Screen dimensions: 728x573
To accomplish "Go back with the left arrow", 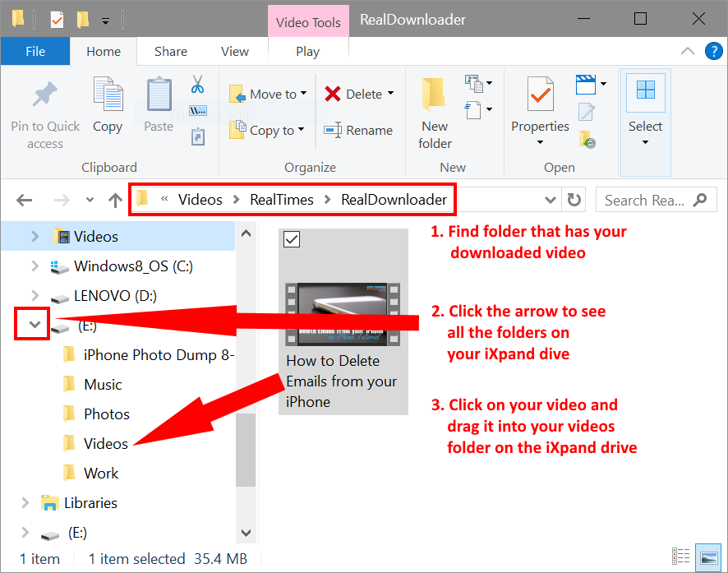I will pyautogui.click(x=24, y=200).
